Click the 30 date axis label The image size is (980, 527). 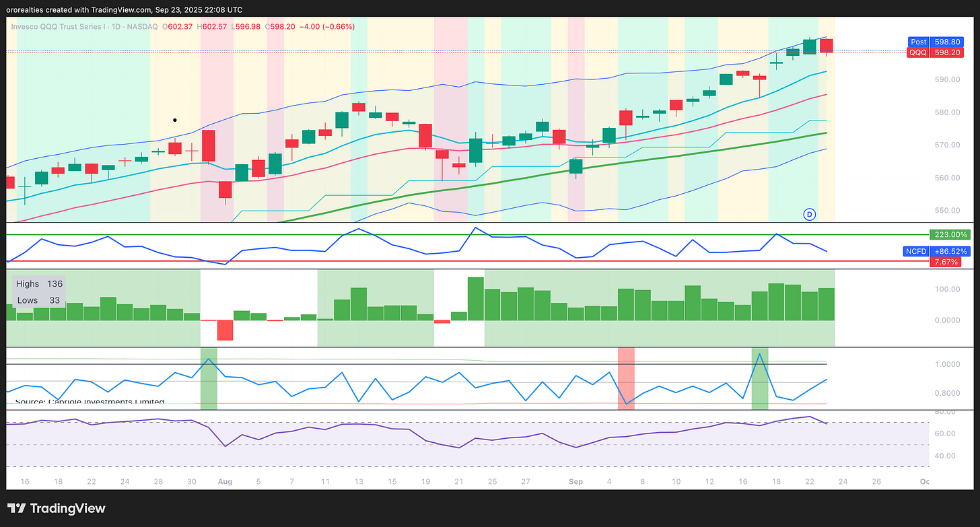tap(192, 482)
